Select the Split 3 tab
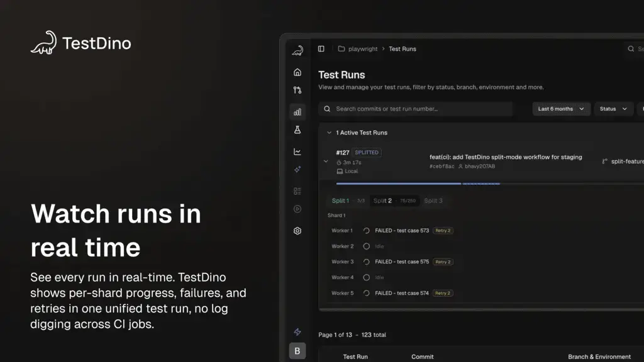Image resolution: width=644 pixels, height=362 pixels. click(x=433, y=200)
